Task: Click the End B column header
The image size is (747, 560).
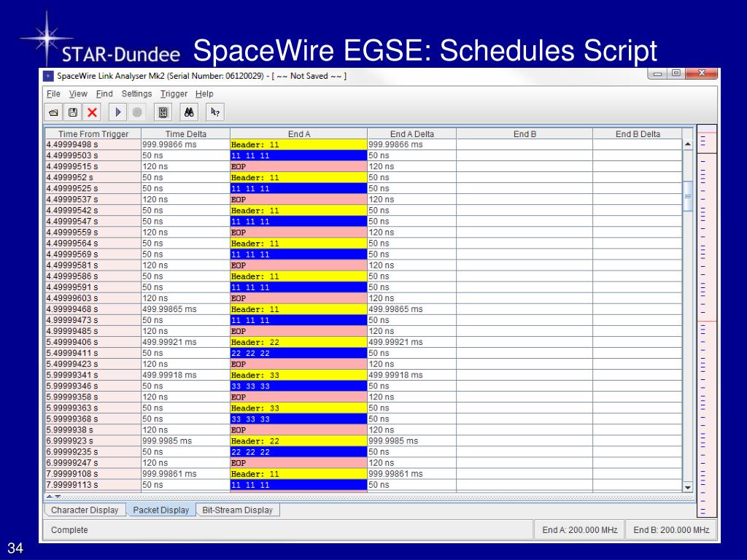Action: point(525,134)
